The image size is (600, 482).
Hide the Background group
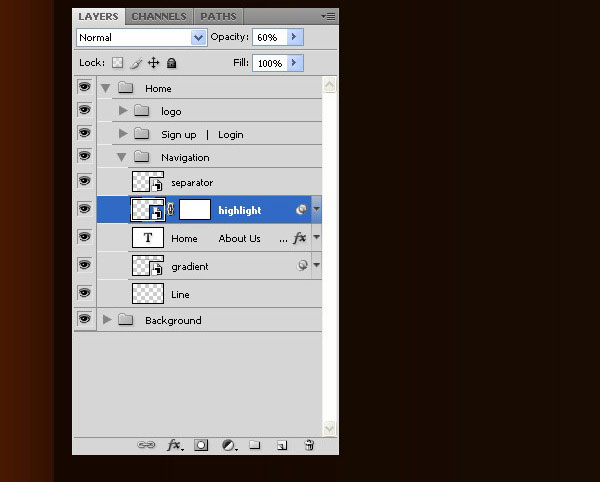84,319
